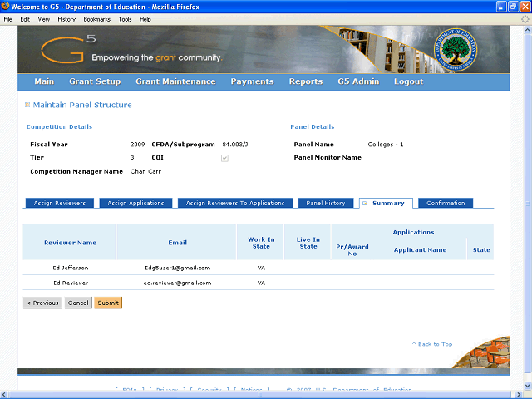Image resolution: width=532 pixels, height=399 pixels.
Task: Click the horizontal scrollbar thumb
Action: pos(260,395)
